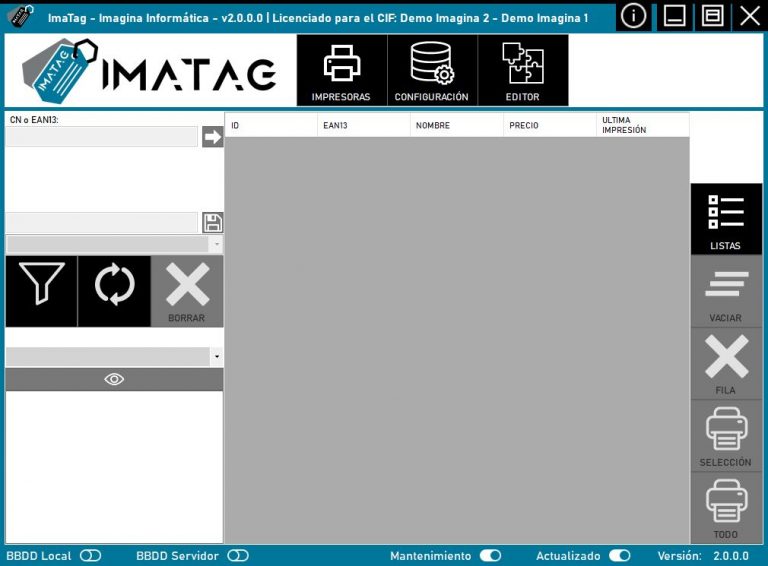Click the ImaTag logo in the header

tap(149, 71)
